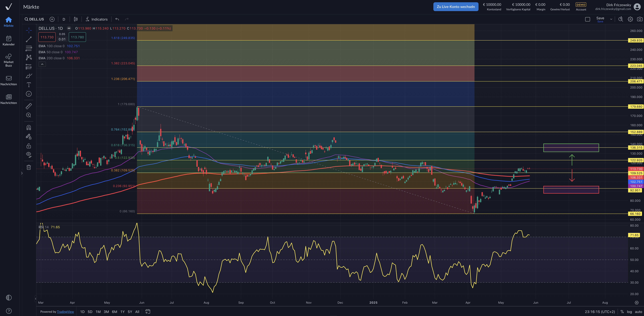Open the ruler measure tool
Image resolution: width=644 pixels, height=316 pixels.
(29, 106)
